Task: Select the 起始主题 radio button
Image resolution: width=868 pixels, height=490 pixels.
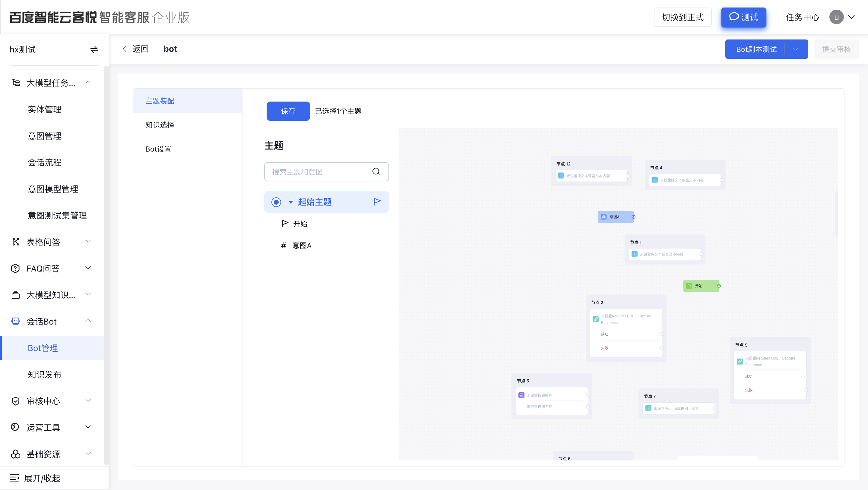Action: [x=276, y=202]
